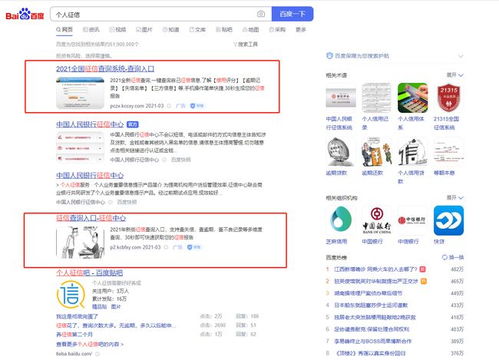The width and height of the screenshot is (499, 360).
Task: Switch to the 资讯 tab
Action: 91,30
